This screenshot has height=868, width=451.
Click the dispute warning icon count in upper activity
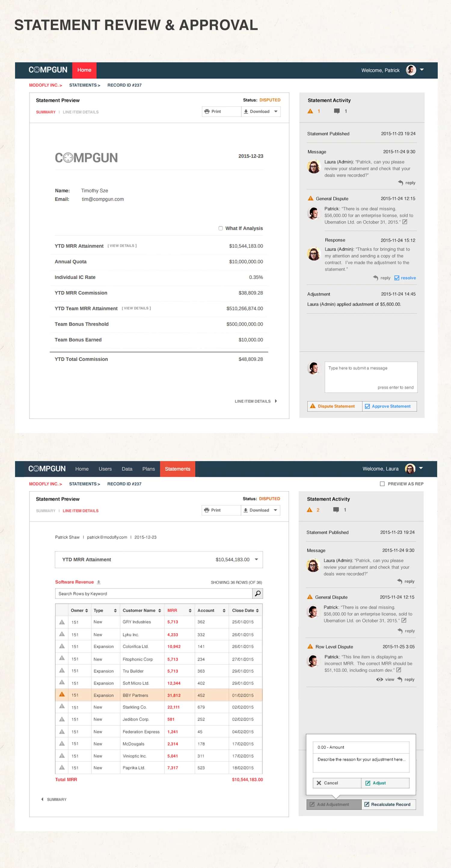tap(314, 111)
